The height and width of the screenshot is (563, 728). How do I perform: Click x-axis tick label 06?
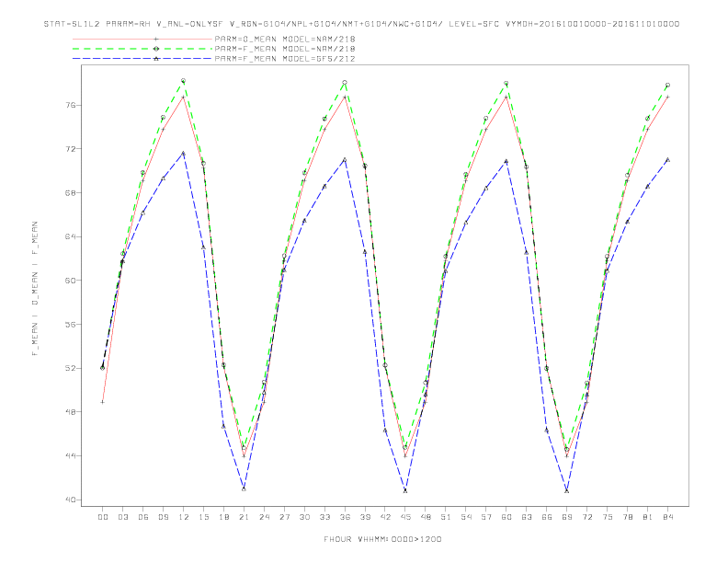tap(143, 517)
